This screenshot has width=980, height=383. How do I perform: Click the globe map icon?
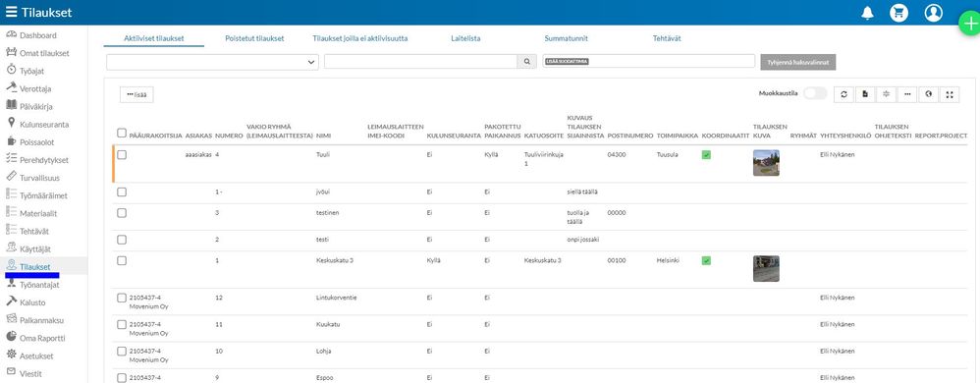928,94
